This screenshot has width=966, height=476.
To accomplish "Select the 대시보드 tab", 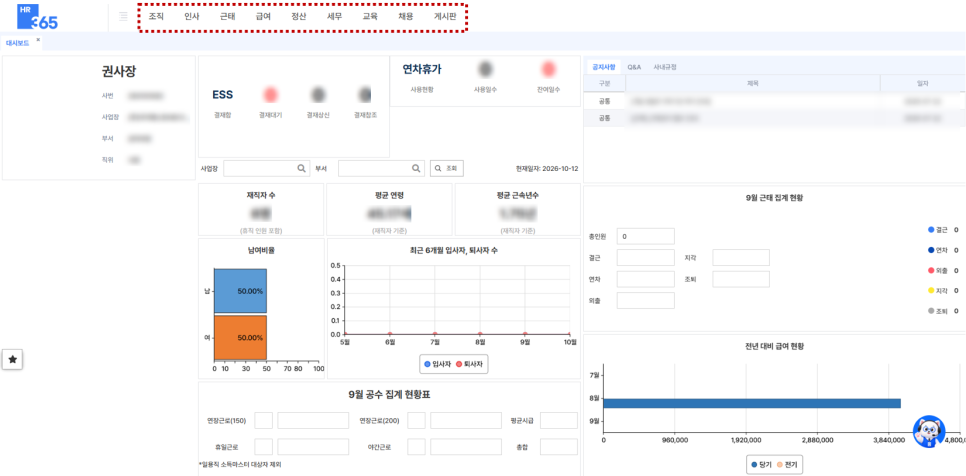I will [17, 43].
